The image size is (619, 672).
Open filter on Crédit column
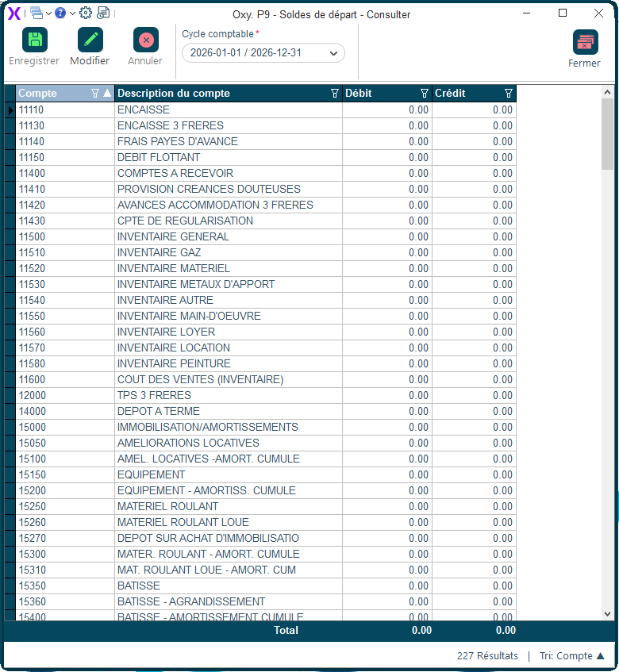click(x=509, y=94)
